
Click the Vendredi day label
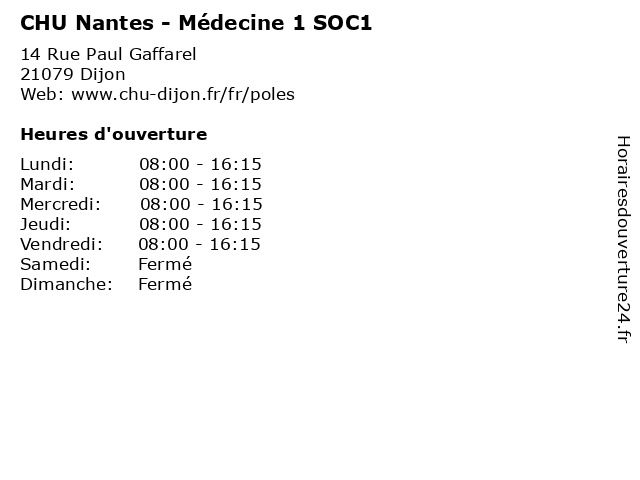click(x=62, y=244)
